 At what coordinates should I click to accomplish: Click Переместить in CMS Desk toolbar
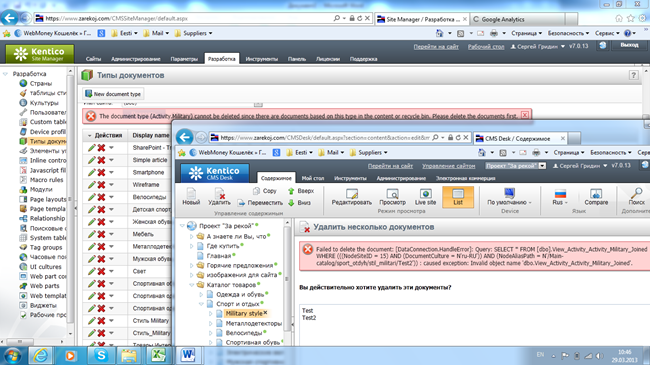[260, 203]
